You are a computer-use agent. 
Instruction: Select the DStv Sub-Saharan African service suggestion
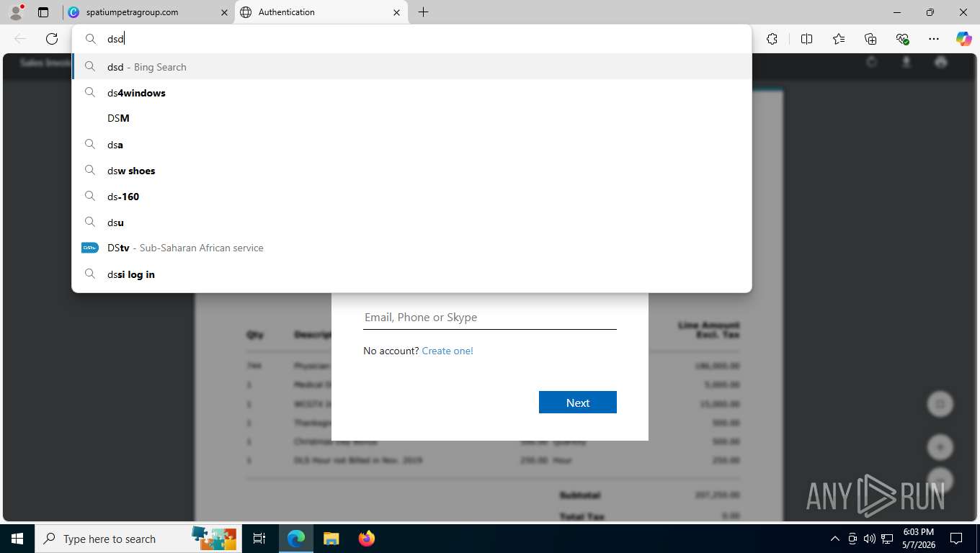pyautogui.click(x=411, y=248)
